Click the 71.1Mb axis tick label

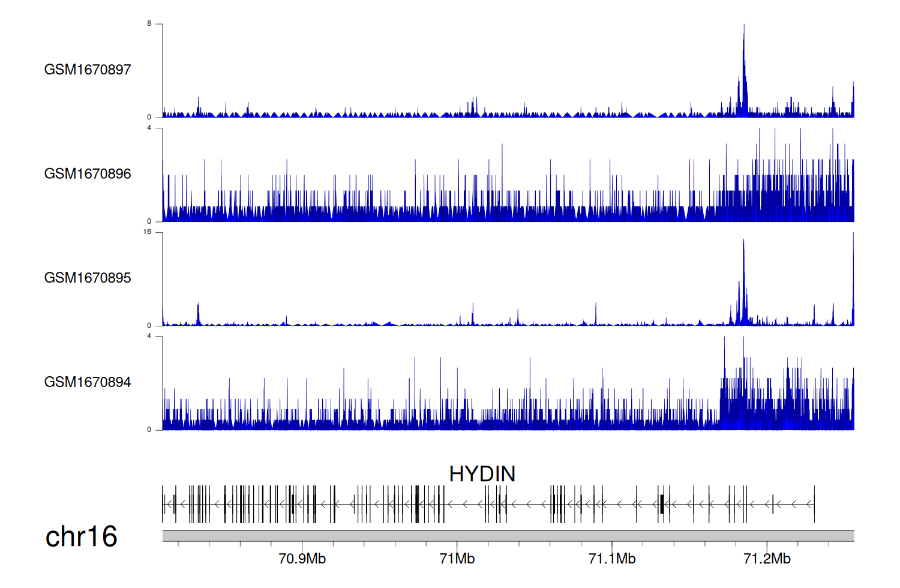(x=612, y=559)
